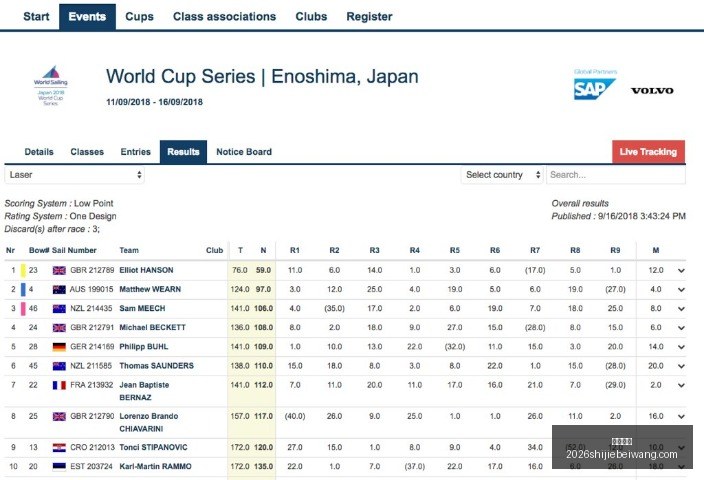Click the SAP partner logo
Screen dimensions: 704x480
pos(594,88)
